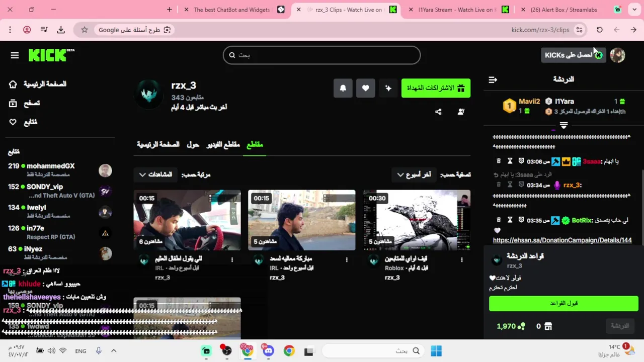Screen dimensions: 644x362
Task: Click hourglass icon on BotRix message
Action: [x=510, y=220]
